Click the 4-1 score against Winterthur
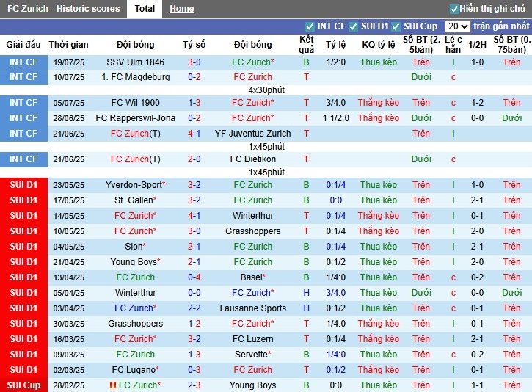 [x=194, y=216]
